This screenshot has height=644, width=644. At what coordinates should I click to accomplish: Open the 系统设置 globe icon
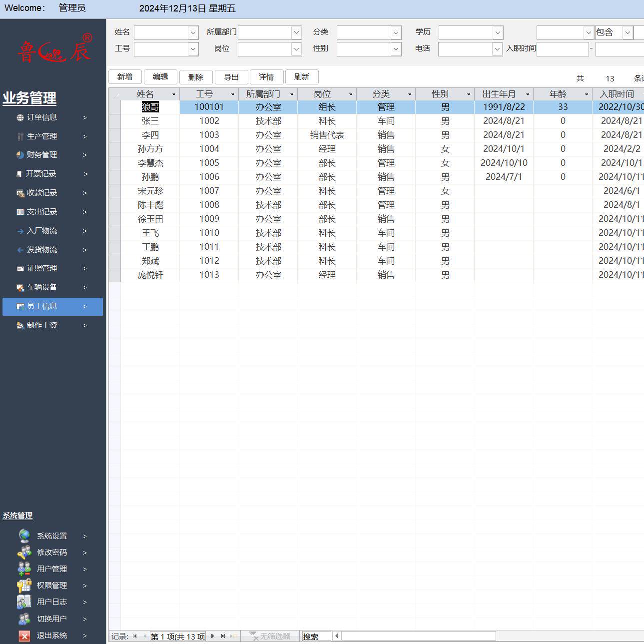24,536
